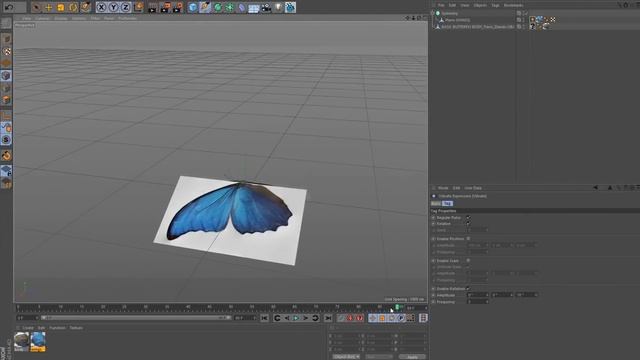Add a Cube primitive object
Viewport: 640px width, 360px height.
193,7
